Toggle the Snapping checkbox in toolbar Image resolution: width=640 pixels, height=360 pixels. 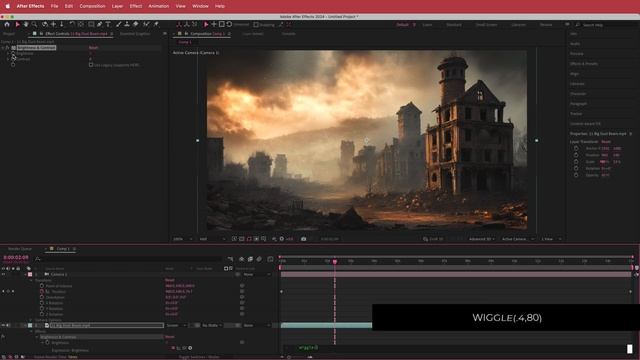256,25
